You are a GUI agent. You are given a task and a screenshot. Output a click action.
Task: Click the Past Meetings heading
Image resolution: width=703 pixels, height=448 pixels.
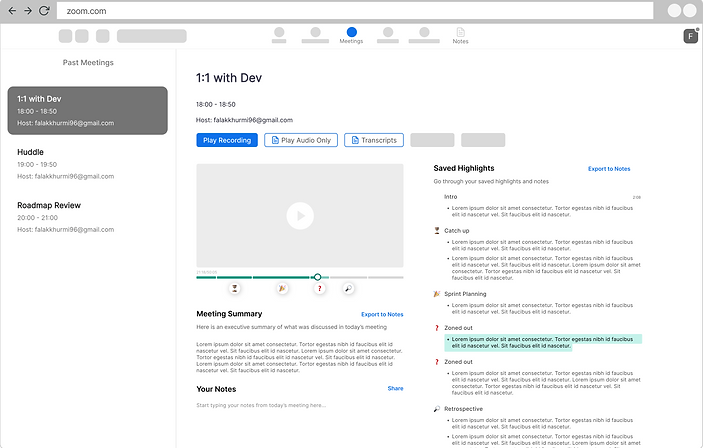[88, 62]
